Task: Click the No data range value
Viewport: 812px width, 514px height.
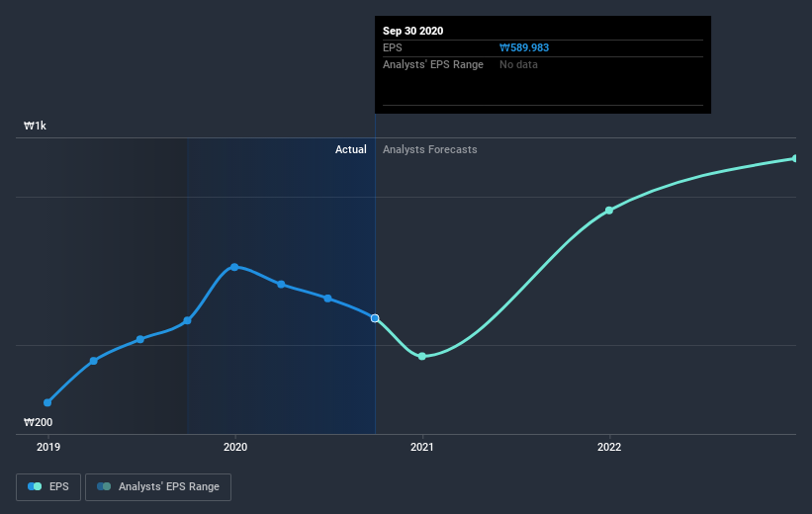Action: (x=518, y=64)
